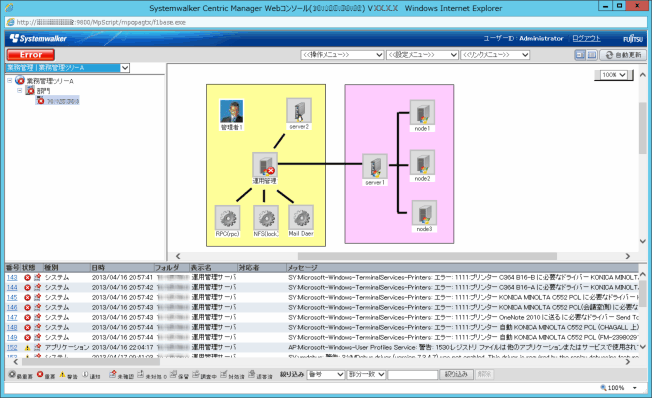Image resolution: width=652 pixels, height=398 pixels.
Task: Click the filter text input field
Action: (412, 375)
